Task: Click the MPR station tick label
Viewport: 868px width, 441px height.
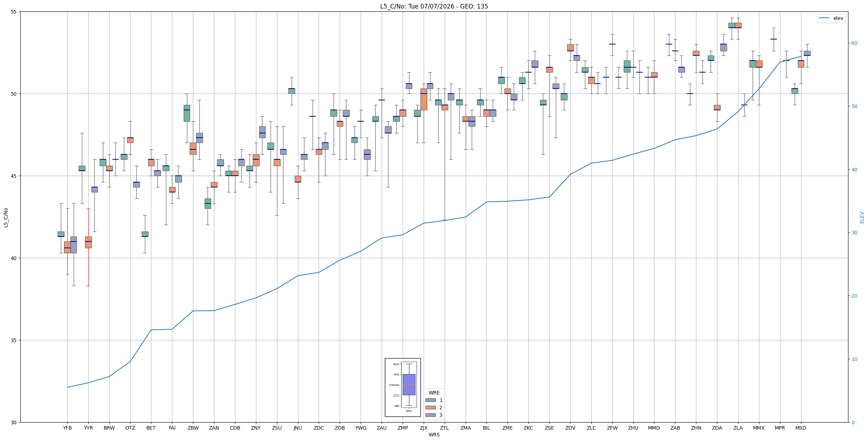Action: click(780, 428)
